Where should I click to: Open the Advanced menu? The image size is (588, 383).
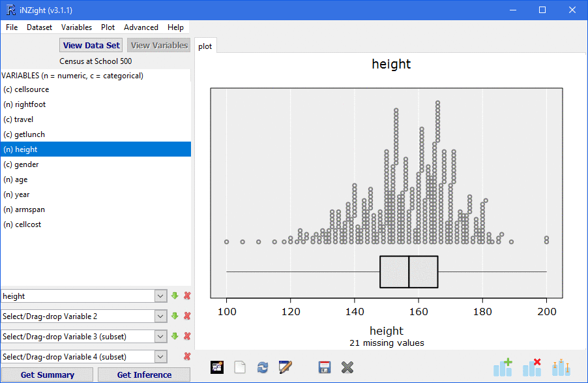(141, 27)
